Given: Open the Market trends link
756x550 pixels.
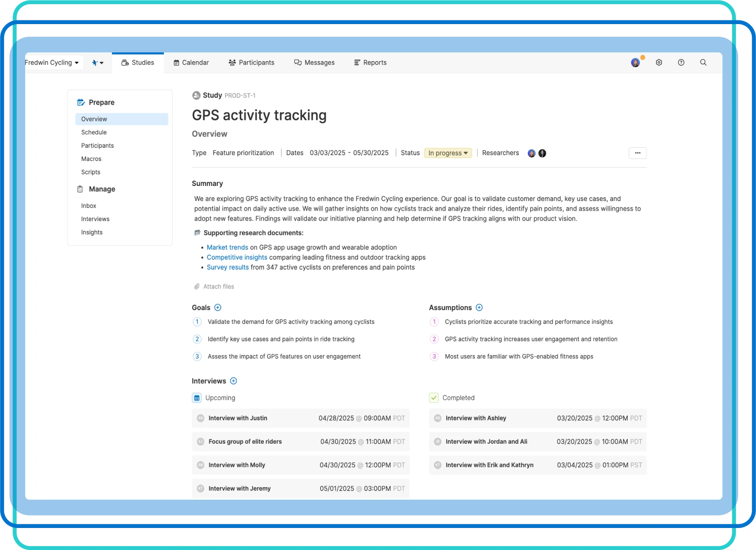Looking at the screenshot, I should click(227, 247).
